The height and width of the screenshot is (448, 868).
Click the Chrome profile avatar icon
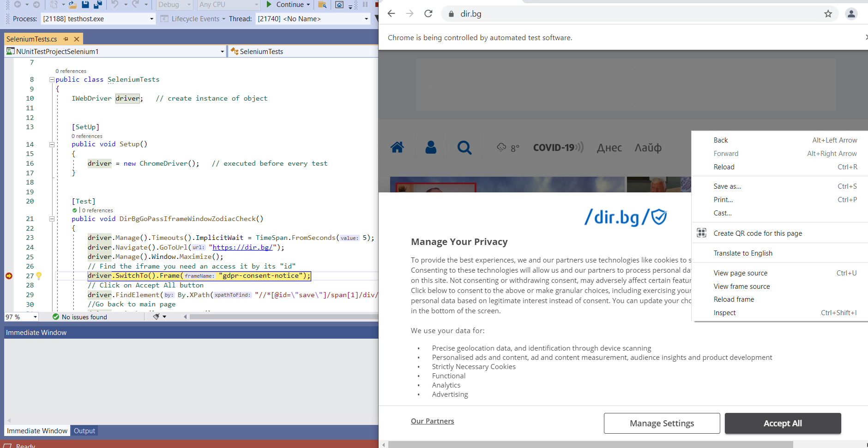click(x=851, y=14)
